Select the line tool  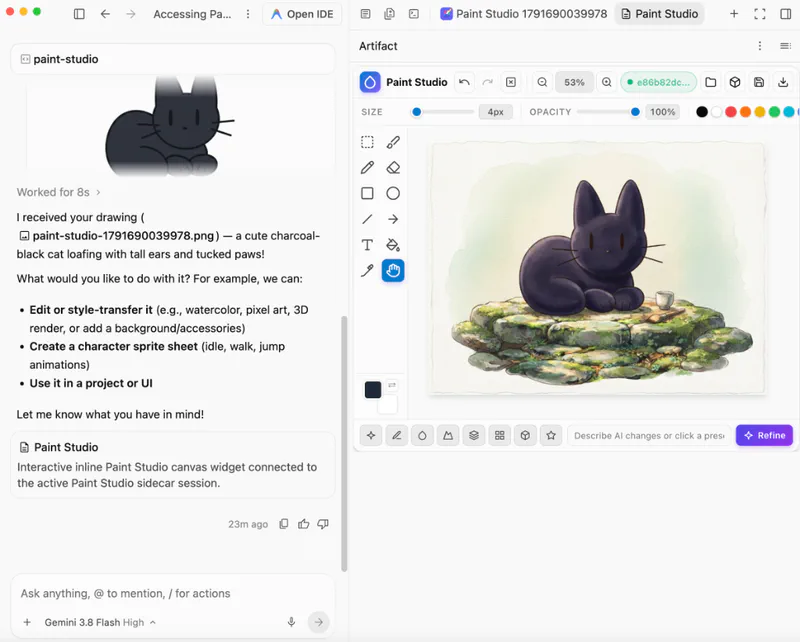(367, 219)
